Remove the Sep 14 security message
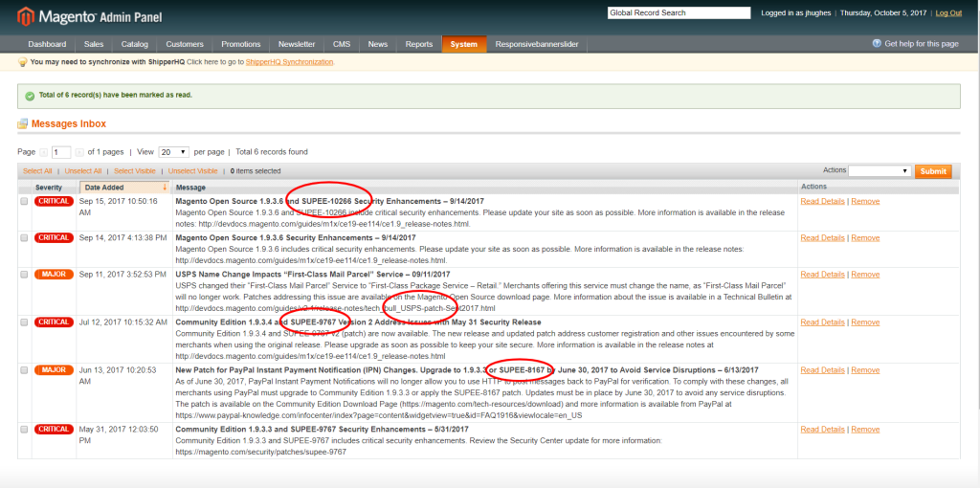The image size is (980, 488). [x=865, y=237]
